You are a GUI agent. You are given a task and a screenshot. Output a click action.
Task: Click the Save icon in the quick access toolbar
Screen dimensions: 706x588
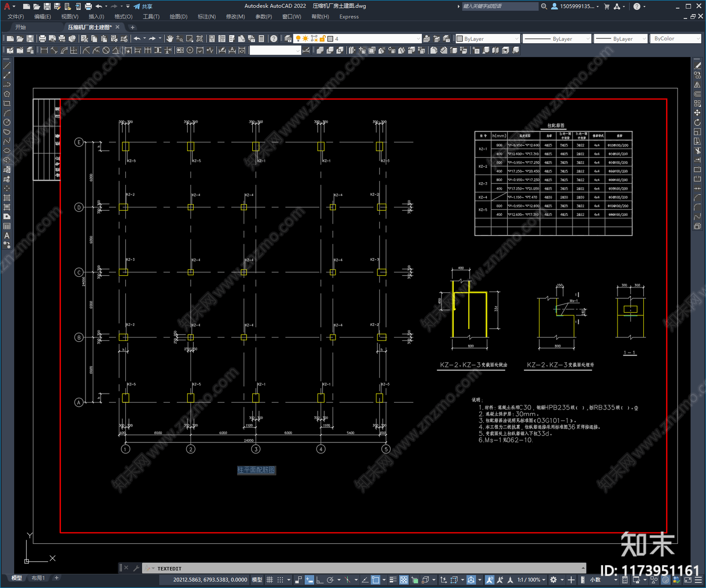47,6
